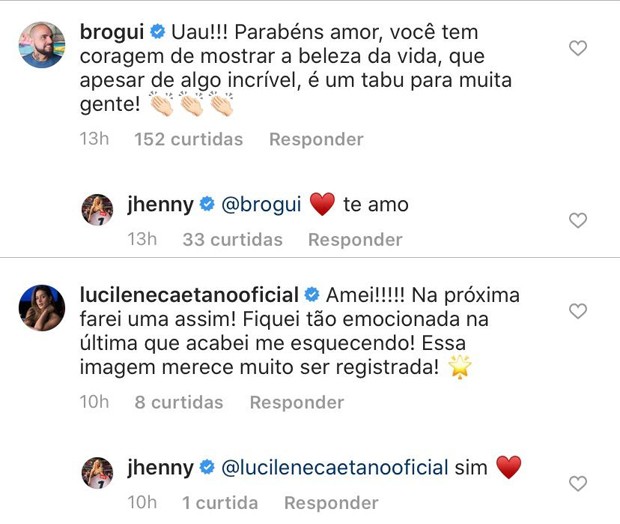View the 33 curtidas list
Screen dimensions: 620x524
[x=232, y=240]
